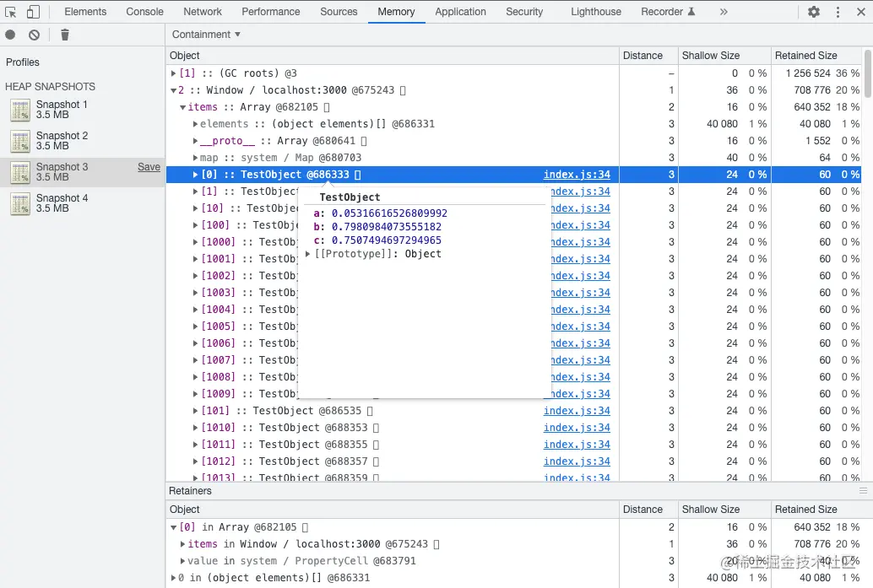Switch to the Security tab
This screenshot has height=588, width=873.
click(x=524, y=12)
